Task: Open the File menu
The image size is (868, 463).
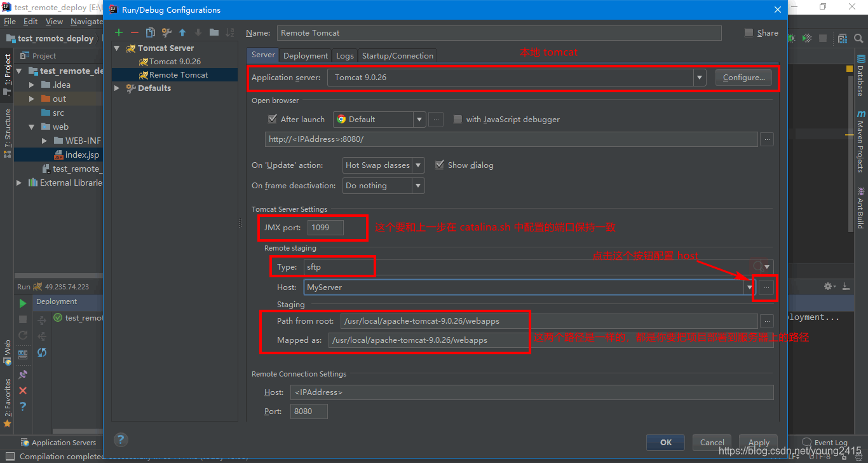Action: coord(10,21)
